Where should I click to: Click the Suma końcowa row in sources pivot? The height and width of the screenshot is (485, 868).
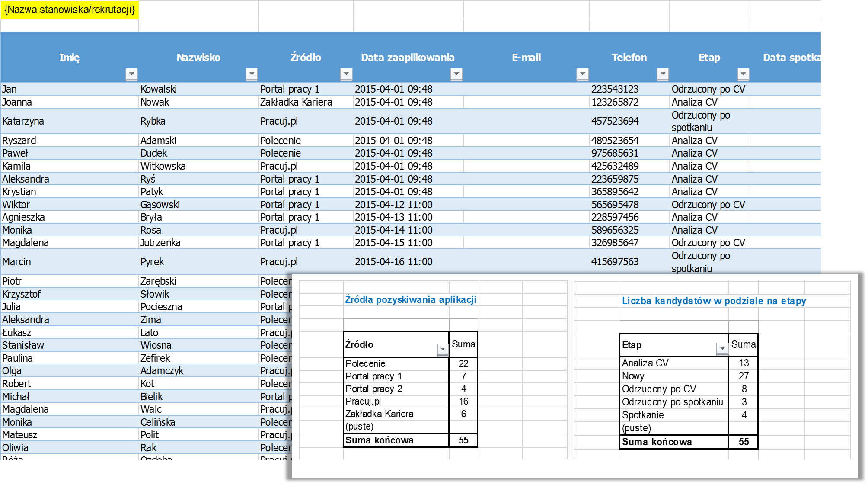click(x=410, y=440)
